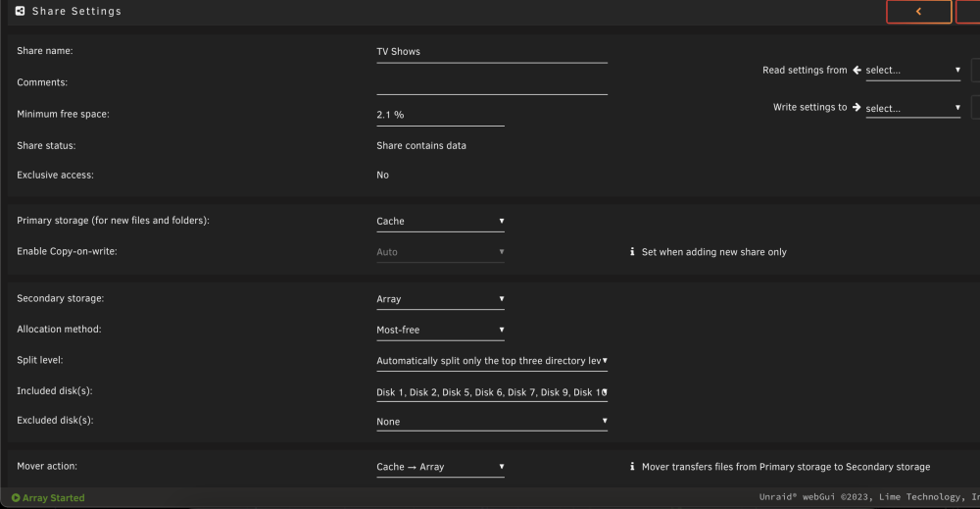This screenshot has height=509, width=980.
Task: Expand the Included disk(s) list
Action: (492, 392)
